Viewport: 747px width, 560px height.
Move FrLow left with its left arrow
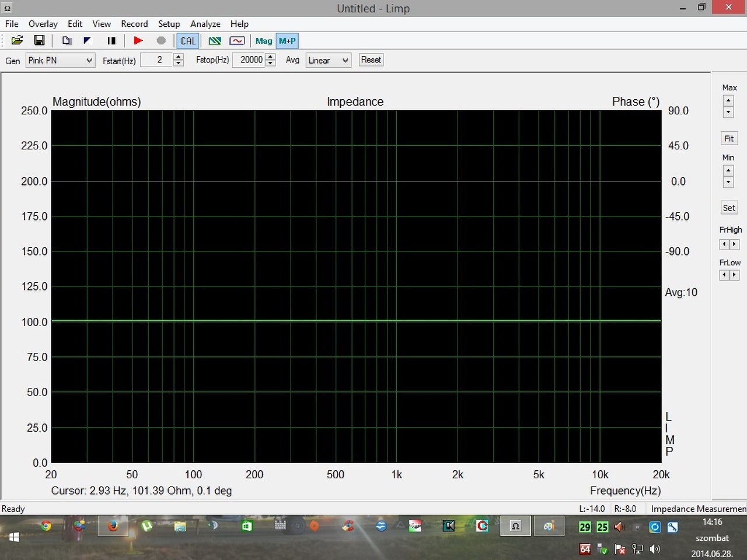click(724, 275)
